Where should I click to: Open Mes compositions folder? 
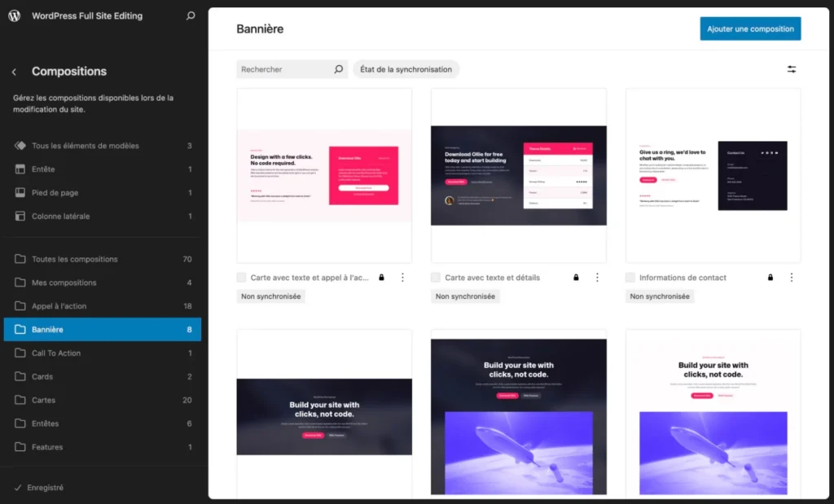pyautogui.click(x=103, y=283)
